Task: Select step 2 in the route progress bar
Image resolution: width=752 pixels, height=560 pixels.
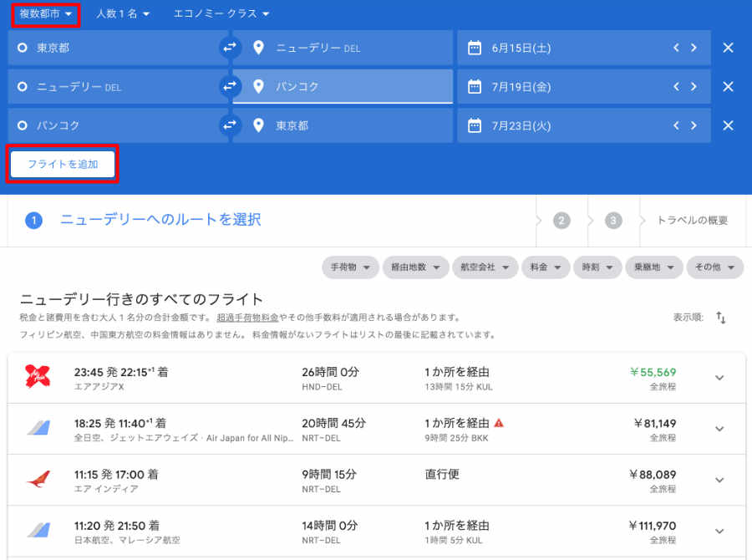Action: [561, 221]
